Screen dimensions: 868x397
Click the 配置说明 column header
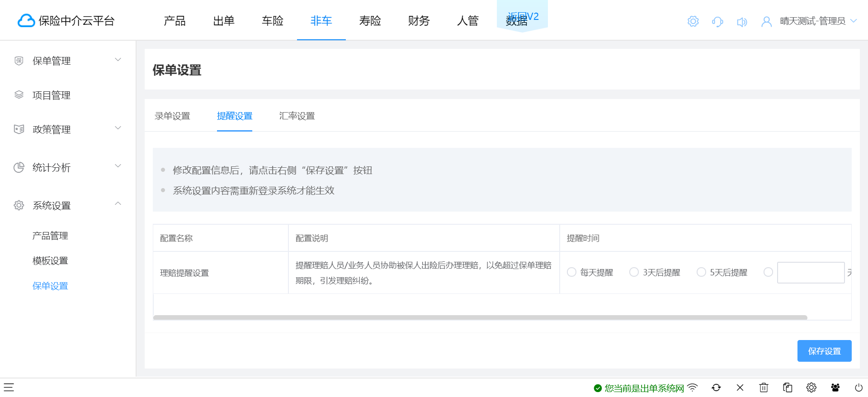pos(424,238)
